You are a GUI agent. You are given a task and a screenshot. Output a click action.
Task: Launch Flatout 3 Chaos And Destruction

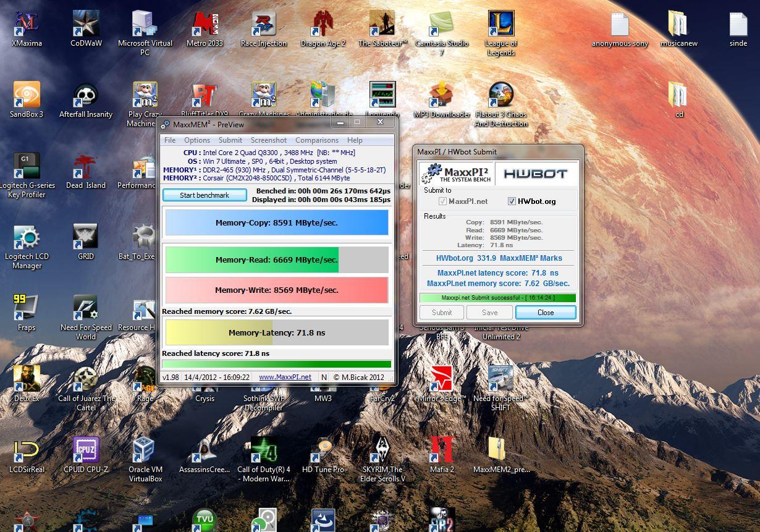tap(501, 104)
